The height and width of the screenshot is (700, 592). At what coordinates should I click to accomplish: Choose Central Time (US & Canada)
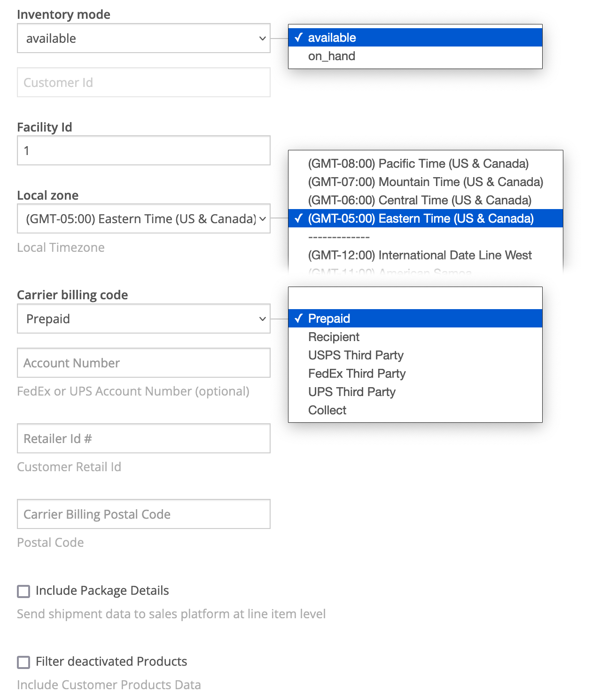420,200
